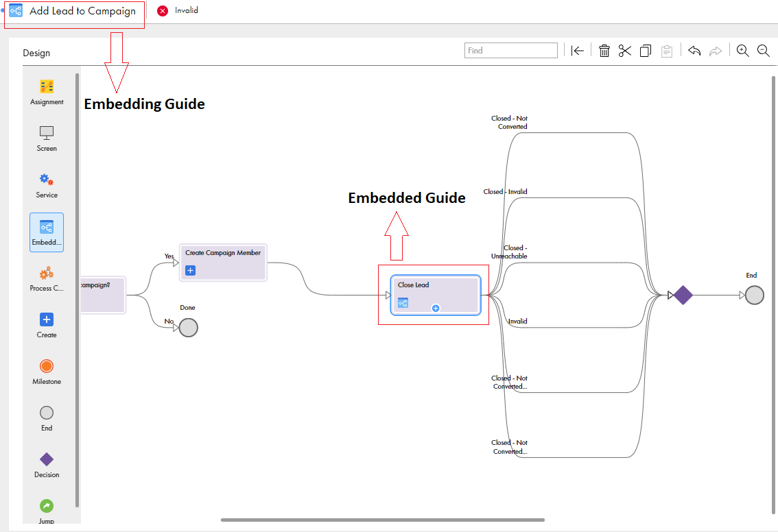
Task: Click the move-to-start arrow icon
Action: point(577,51)
